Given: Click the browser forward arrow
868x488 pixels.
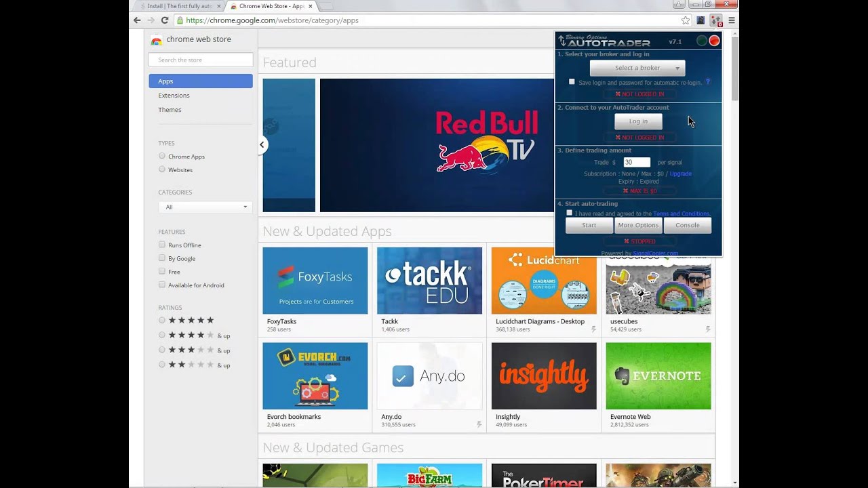Looking at the screenshot, I should click(x=151, y=20).
